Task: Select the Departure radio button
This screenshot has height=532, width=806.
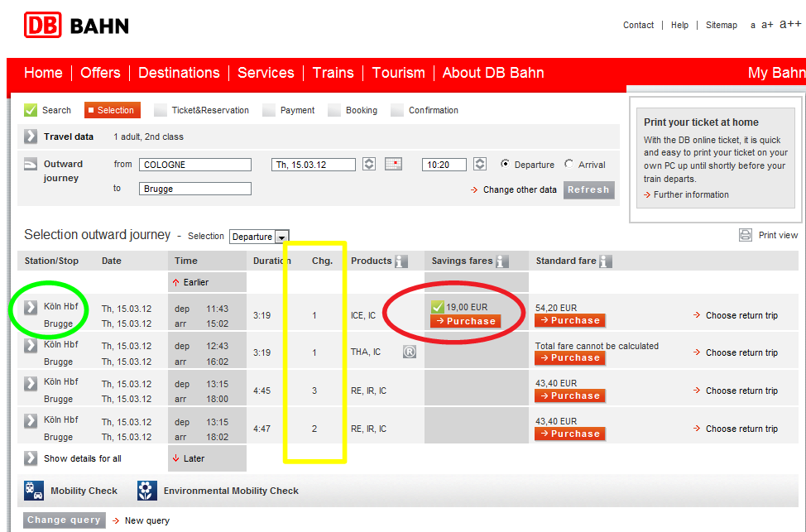Action: coord(506,164)
